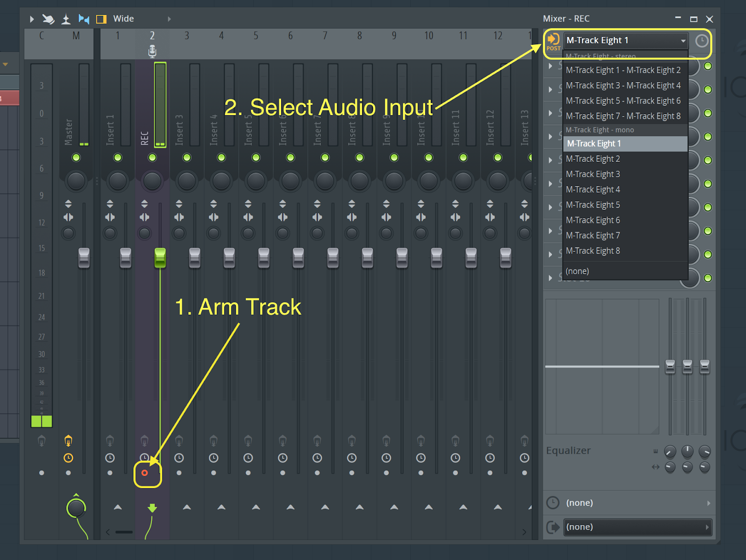Arm the REC track record button
The height and width of the screenshot is (560, 746).
click(x=145, y=473)
